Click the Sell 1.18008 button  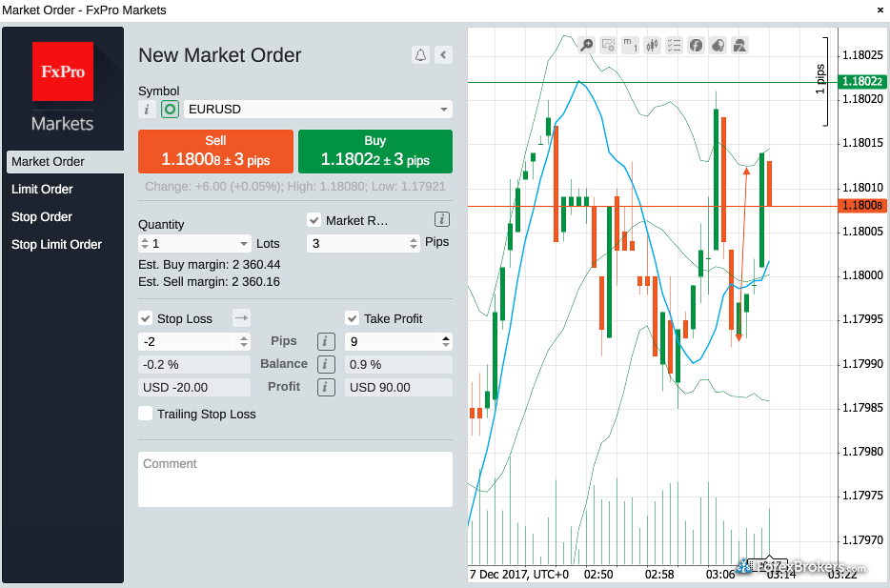click(x=215, y=152)
